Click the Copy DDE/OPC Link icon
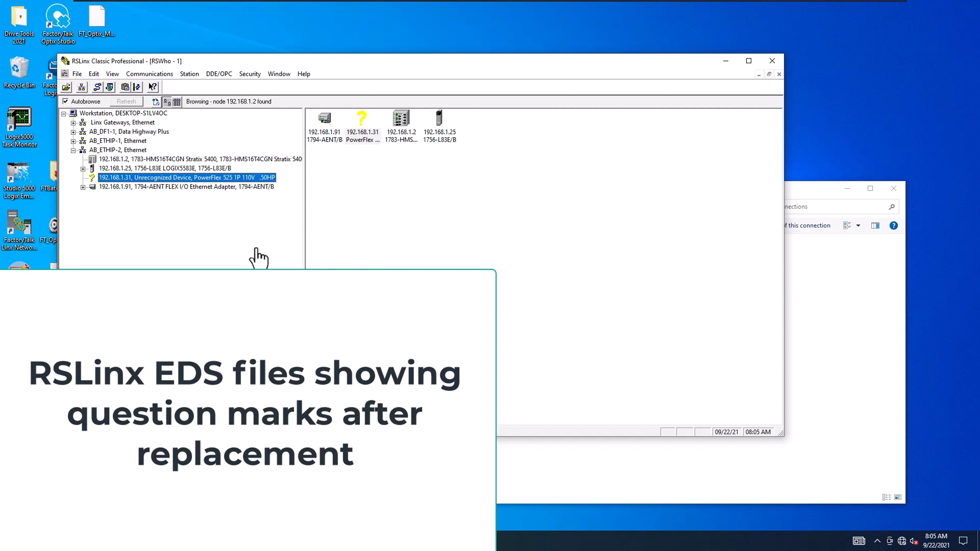Viewport: 980px width, 551px height. (x=125, y=87)
